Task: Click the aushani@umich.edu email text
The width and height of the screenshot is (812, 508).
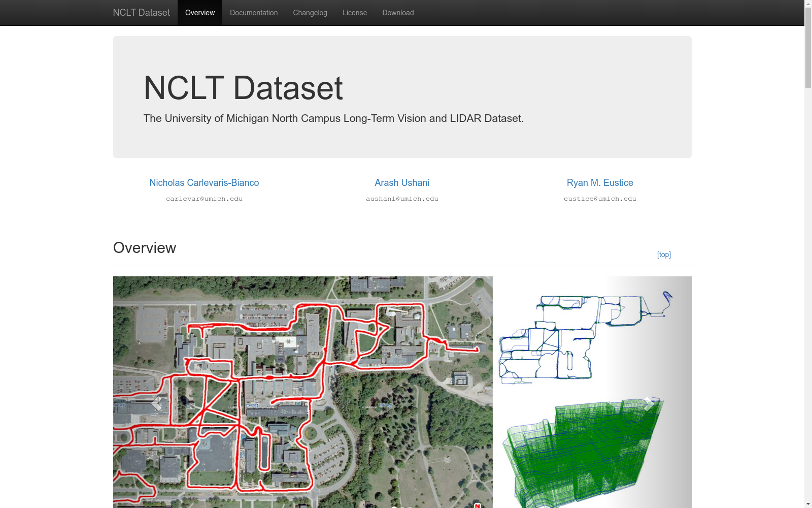Action: pyautogui.click(x=402, y=199)
